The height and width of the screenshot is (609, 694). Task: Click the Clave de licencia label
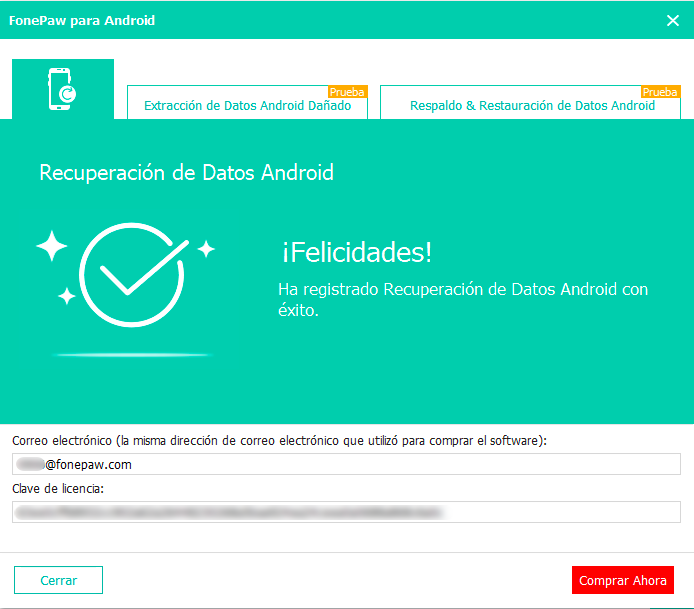(x=58, y=489)
